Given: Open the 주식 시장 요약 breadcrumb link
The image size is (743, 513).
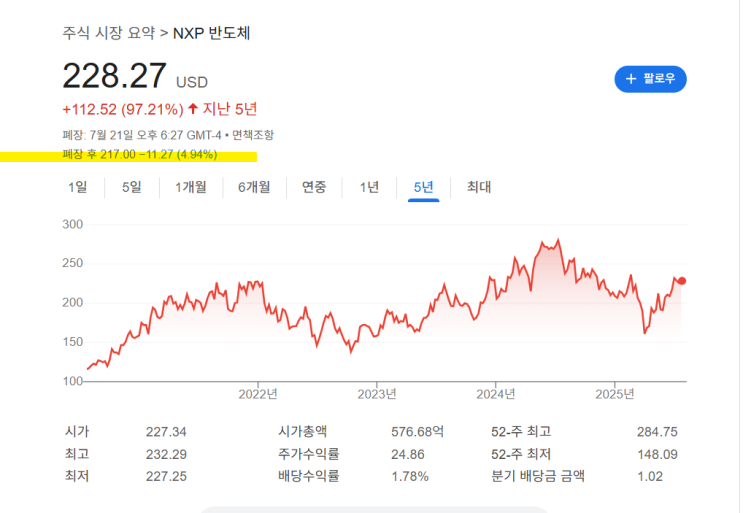Looking at the screenshot, I should (x=109, y=33).
